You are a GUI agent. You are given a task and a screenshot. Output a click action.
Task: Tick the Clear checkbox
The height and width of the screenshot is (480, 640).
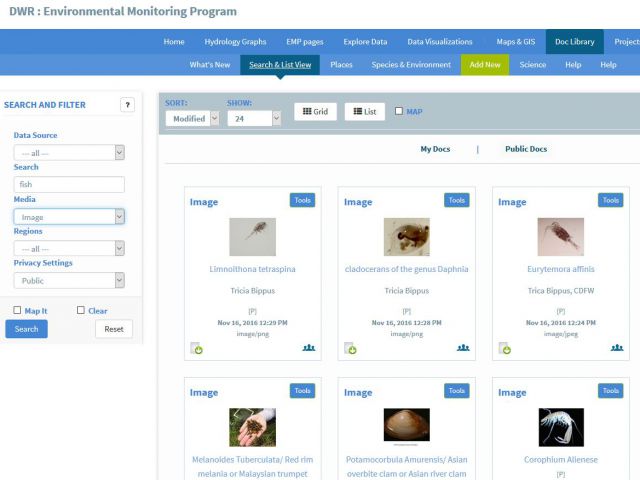(81, 311)
